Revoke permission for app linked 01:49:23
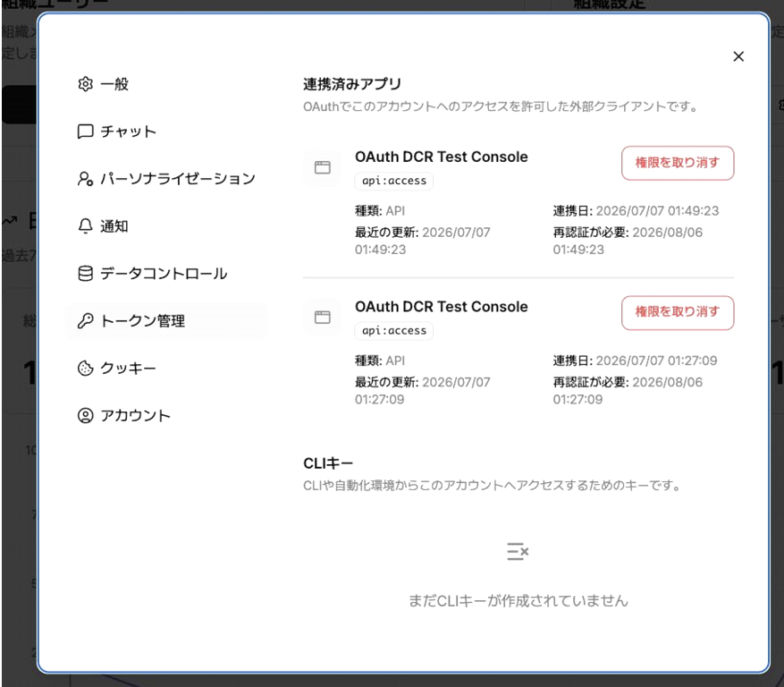 [x=678, y=163]
